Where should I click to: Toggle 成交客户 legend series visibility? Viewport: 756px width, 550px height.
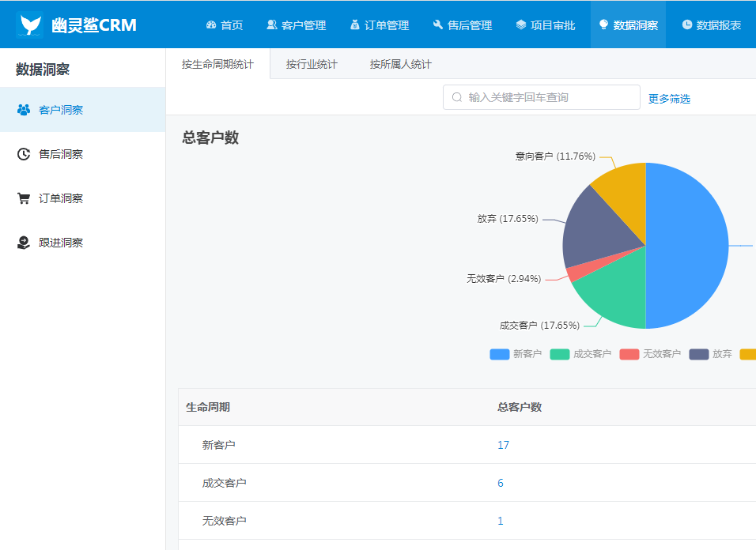pos(580,354)
